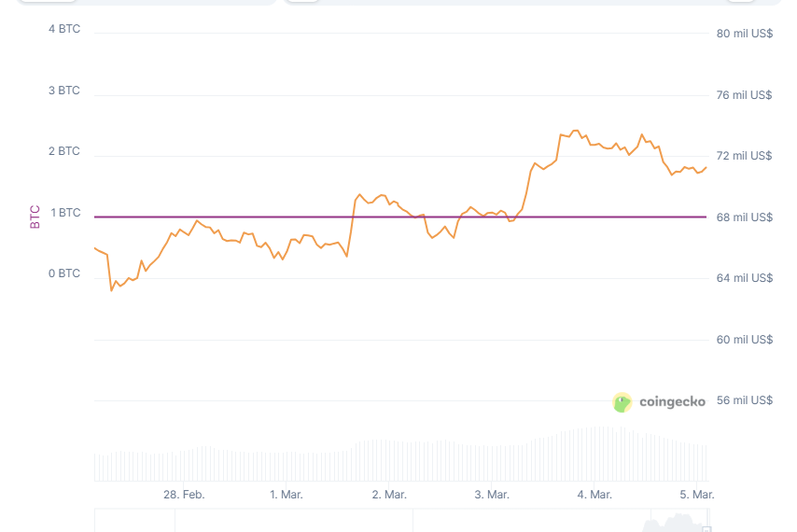Open the coingecko watermark text link
Image resolution: width=797 pixels, height=532 pixels.
tap(672, 402)
